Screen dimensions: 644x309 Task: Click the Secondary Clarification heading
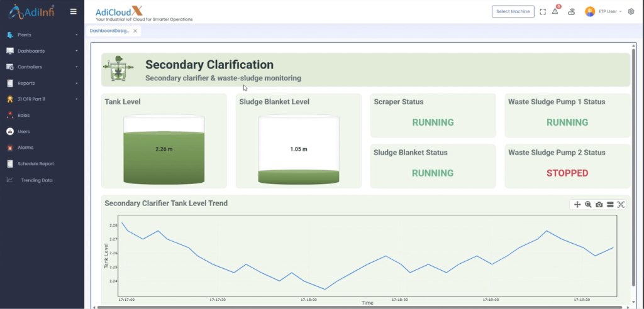[209, 65]
